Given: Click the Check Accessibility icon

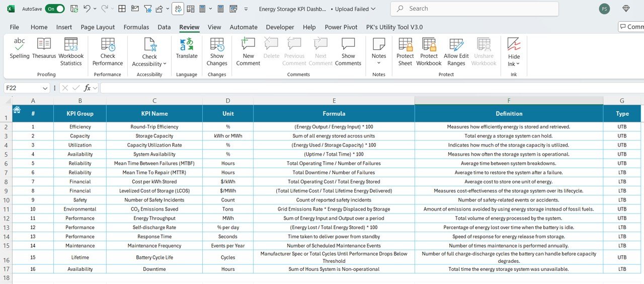Looking at the screenshot, I should tap(149, 44).
